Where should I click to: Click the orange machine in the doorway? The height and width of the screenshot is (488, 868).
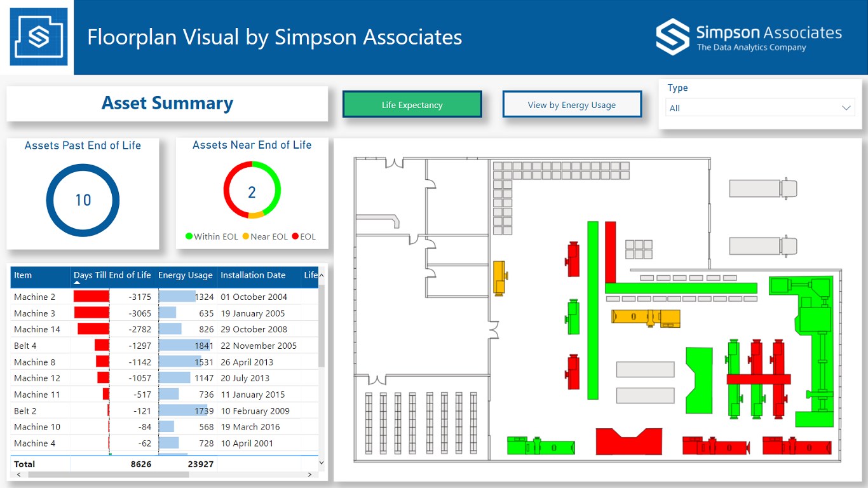[x=500, y=278]
